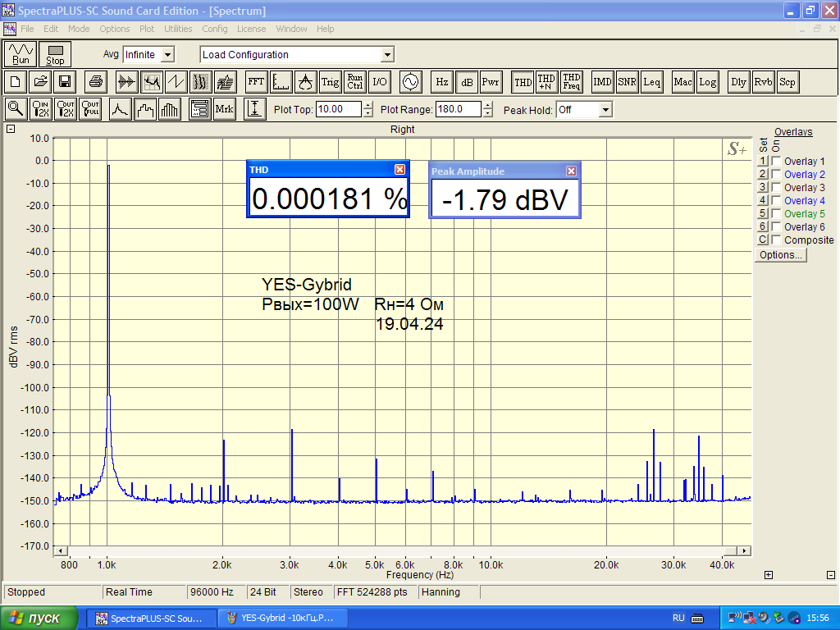Click the magnifying glass zoom icon
Screen dimensions: 840x630
click(x=16, y=109)
